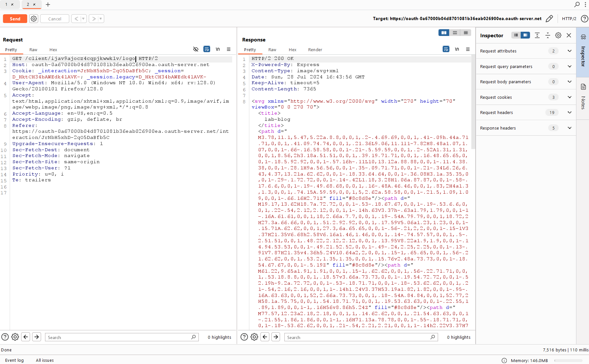This screenshot has height=364, width=589.
Task: Open the Event log link
Action: [x=14, y=360]
